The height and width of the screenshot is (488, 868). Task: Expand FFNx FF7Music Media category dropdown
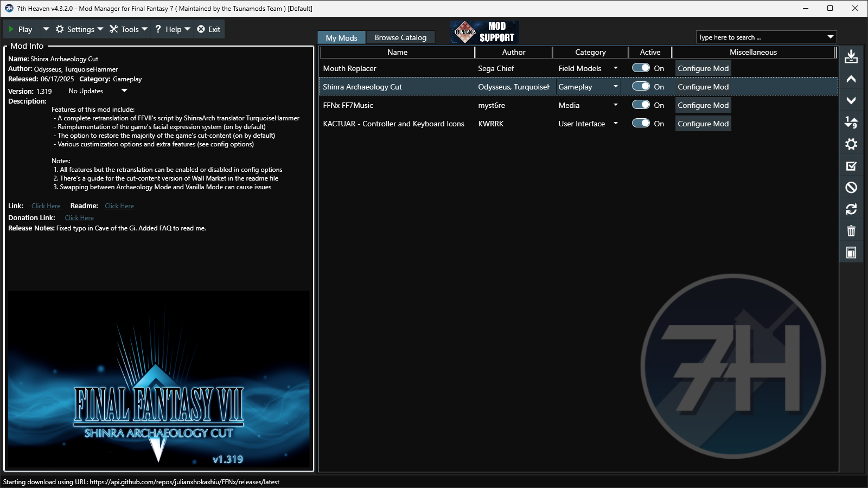tap(616, 105)
